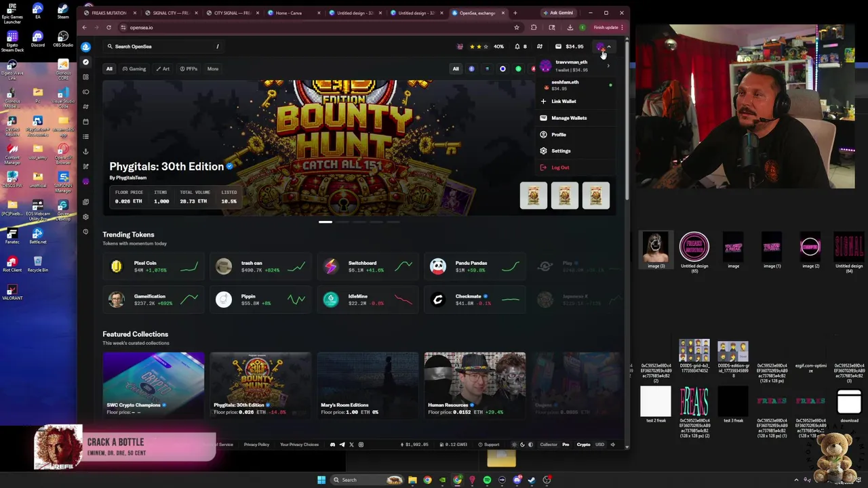
Task: Open the Chrome extensions puzzle icon
Action: click(534, 28)
